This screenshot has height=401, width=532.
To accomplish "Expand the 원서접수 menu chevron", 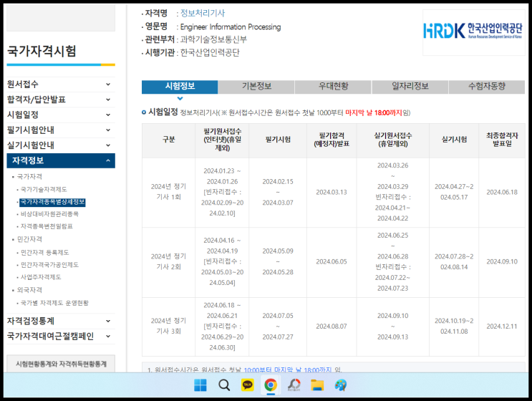I will [108, 84].
